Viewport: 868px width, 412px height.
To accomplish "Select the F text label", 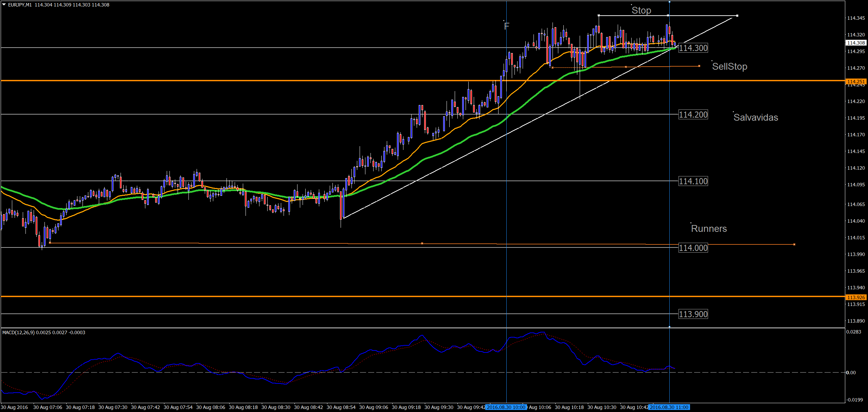I will coord(507,26).
